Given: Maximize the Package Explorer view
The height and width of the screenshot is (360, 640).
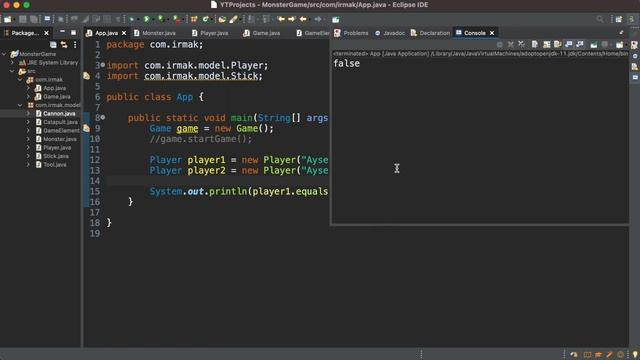Looking at the screenshot, I should 73,32.
